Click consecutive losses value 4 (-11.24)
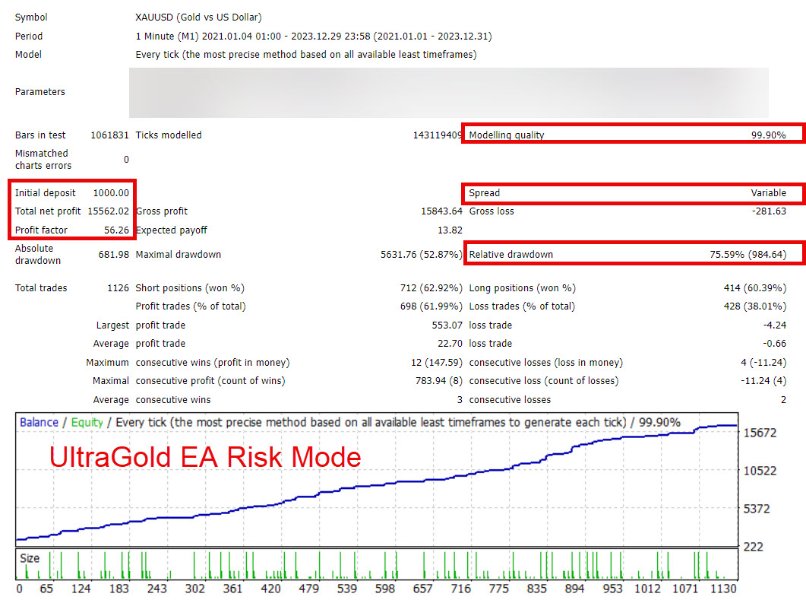This screenshot has height=600, width=806. click(763, 362)
